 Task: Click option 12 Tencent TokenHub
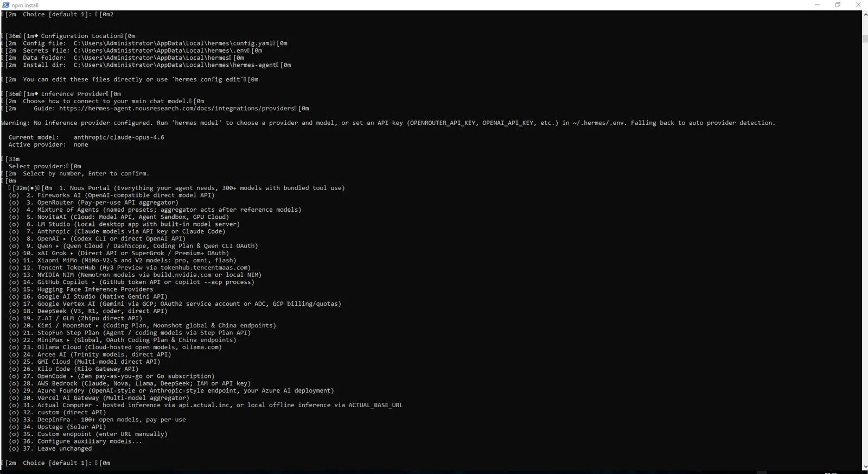pyautogui.click(x=130, y=268)
